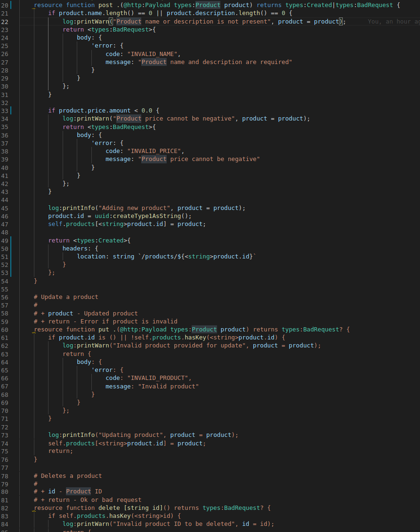Viewport: 420px width, 532px height.
Task: Click the "post" resource function name
Action: [105, 5]
